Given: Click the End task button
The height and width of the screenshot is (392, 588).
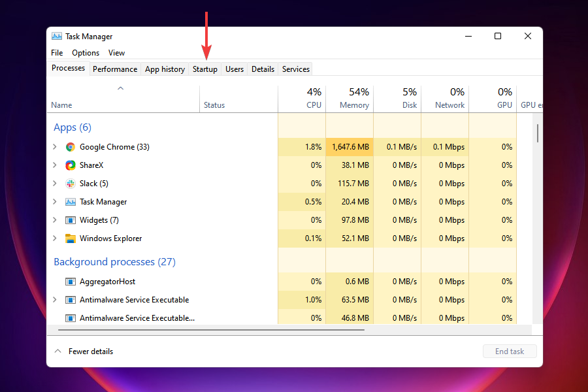Looking at the screenshot, I should pyautogui.click(x=510, y=351).
